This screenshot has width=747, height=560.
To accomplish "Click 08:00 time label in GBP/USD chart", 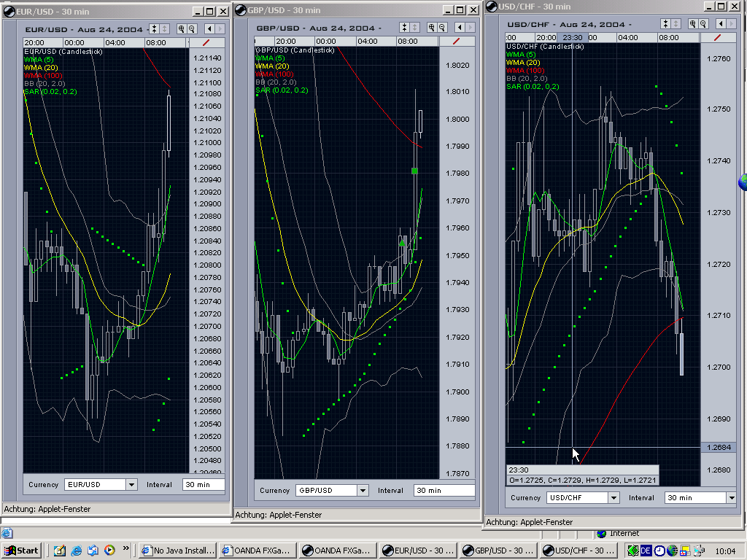I will pyautogui.click(x=407, y=42).
